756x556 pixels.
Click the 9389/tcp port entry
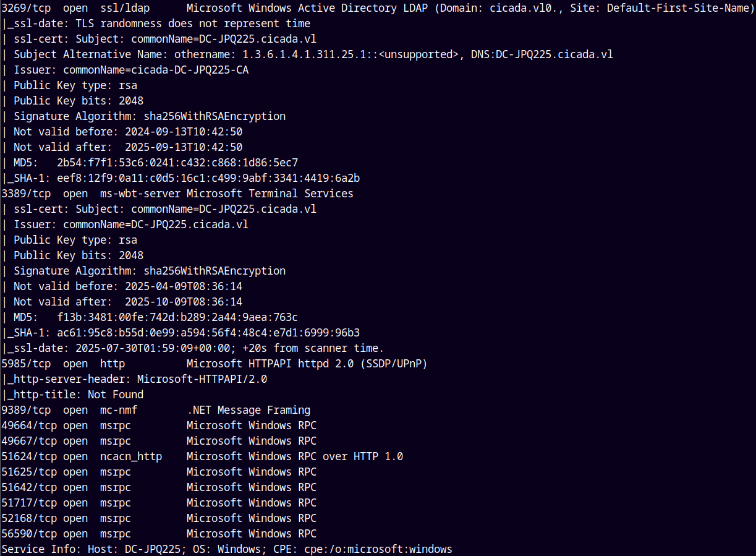(26, 410)
